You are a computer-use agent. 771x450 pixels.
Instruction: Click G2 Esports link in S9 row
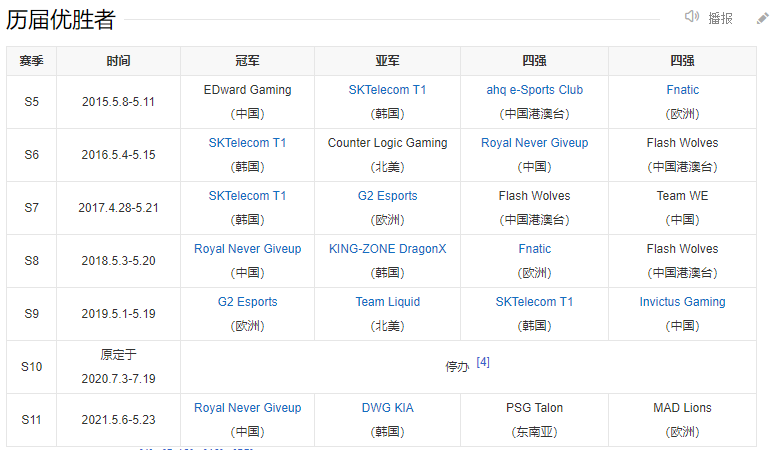coord(247,302)
